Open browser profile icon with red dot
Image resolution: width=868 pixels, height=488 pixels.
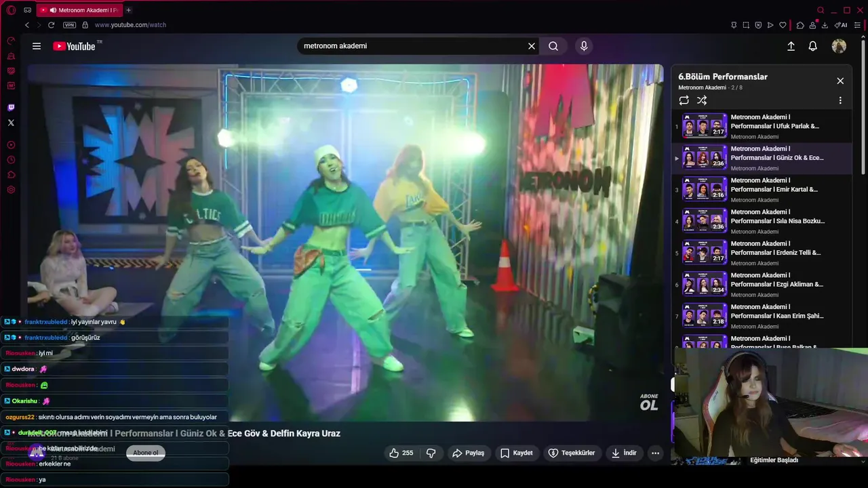(812, 25)
